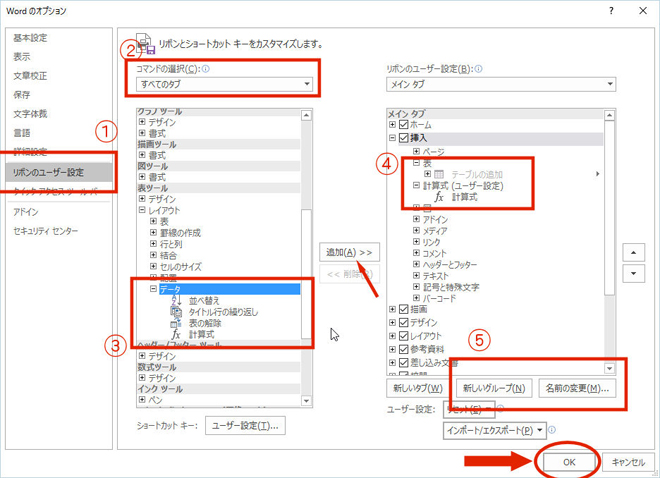Screen dimensions: 660x478
Task: Click the 新しいグループ button
Action: click(493, 388)
